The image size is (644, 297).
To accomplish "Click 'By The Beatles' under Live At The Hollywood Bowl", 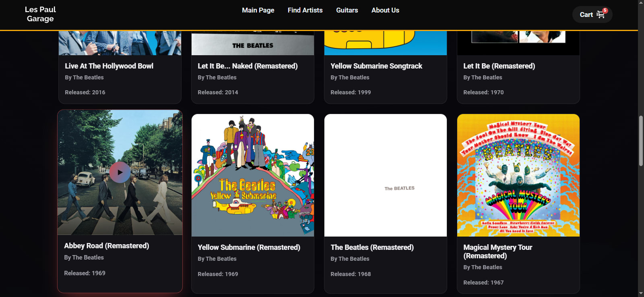I will (84, 77).
